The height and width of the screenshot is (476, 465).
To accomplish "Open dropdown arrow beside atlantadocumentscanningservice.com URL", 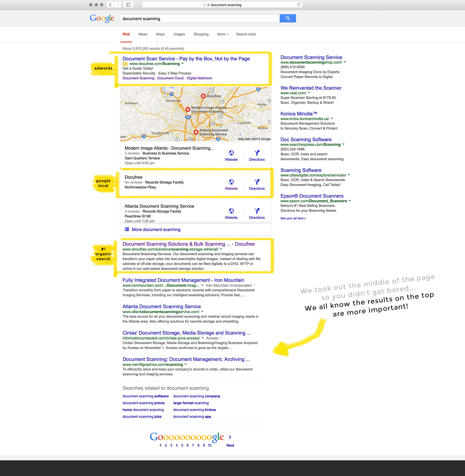I will (202, 312).
